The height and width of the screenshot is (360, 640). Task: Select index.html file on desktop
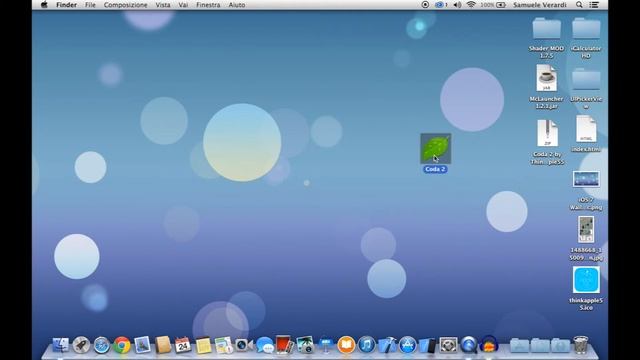click(x=586, y=129)
